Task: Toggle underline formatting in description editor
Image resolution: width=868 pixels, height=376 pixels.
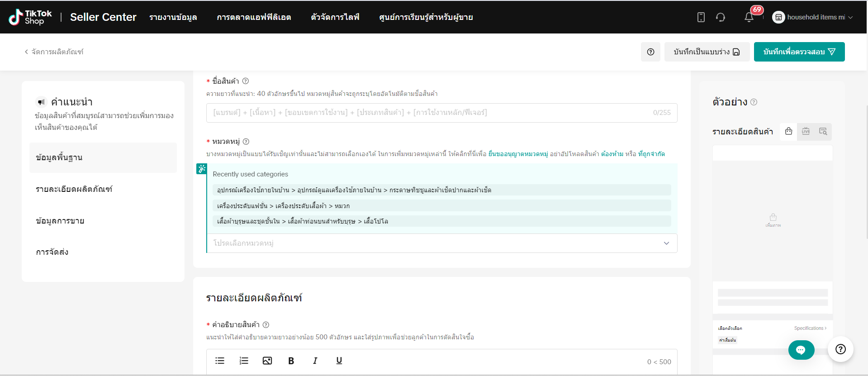Action: pos(339,361)
